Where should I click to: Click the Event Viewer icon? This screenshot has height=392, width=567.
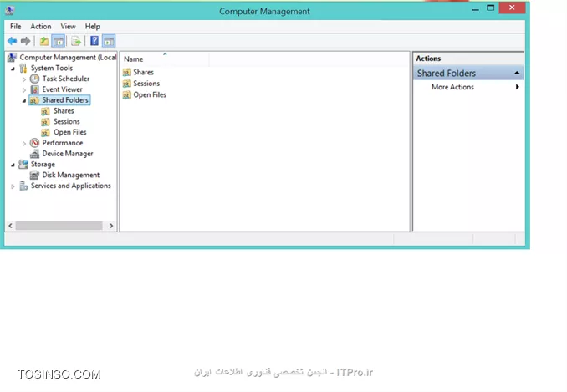point(34,89)
